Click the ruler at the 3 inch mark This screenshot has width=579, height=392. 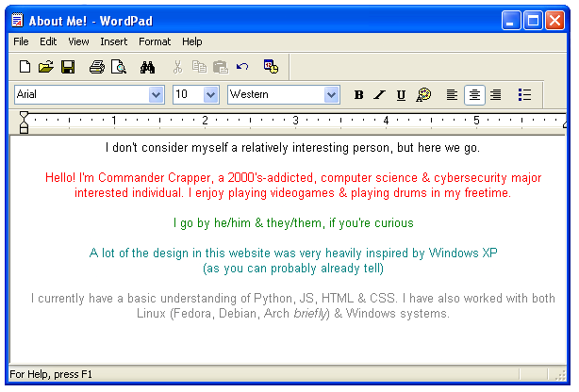point(295,121)
